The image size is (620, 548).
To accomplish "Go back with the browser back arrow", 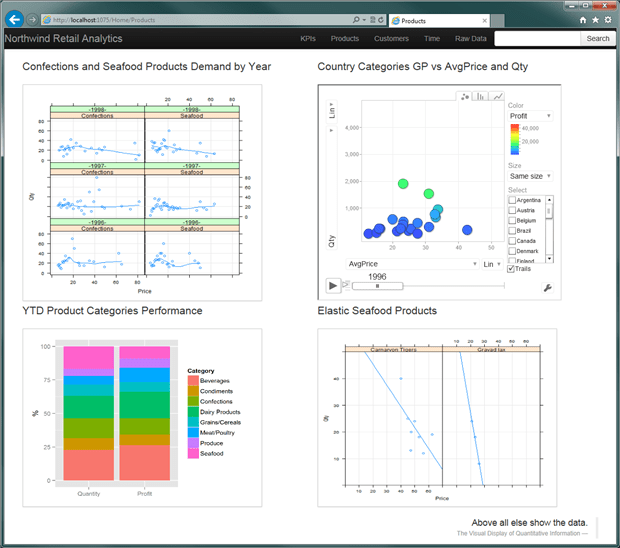I will click(x=14, y=19).
